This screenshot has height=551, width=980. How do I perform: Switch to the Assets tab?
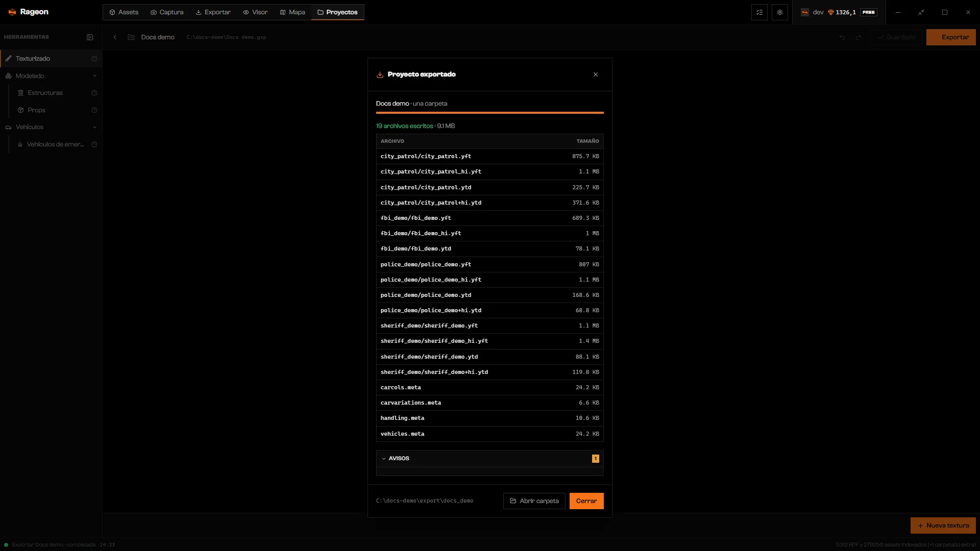pos(124,12)
